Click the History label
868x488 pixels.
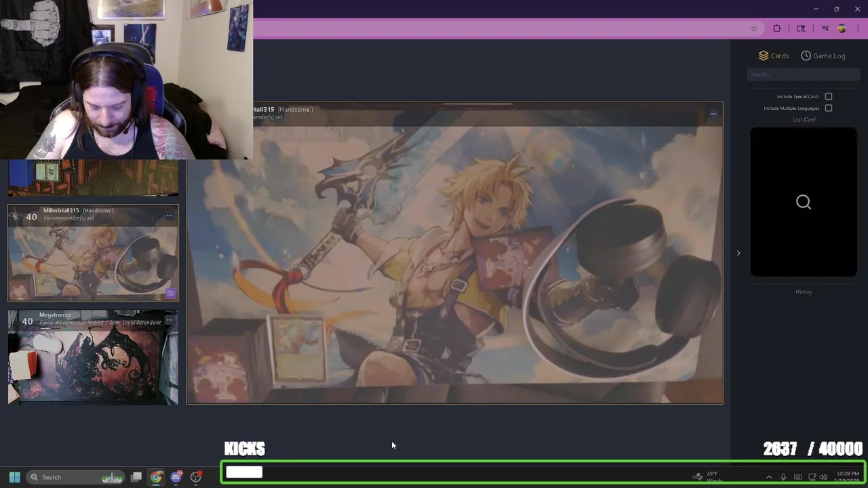(x=804, y=292)
